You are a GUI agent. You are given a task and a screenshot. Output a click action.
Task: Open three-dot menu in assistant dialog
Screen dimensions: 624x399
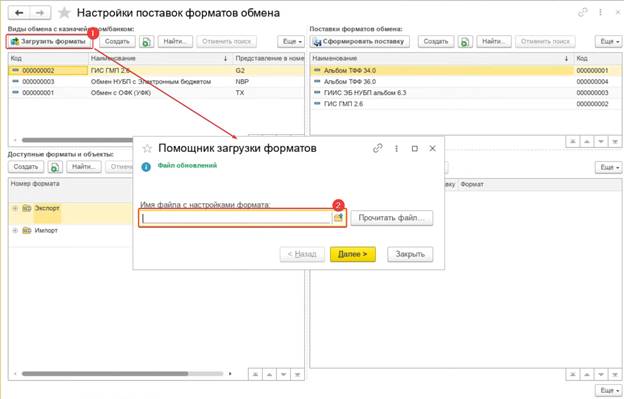(396, 148)
